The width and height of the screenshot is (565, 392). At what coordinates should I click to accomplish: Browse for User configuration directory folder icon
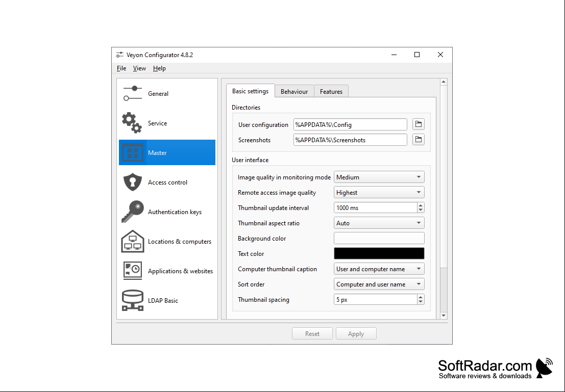(x=419, y=124)
